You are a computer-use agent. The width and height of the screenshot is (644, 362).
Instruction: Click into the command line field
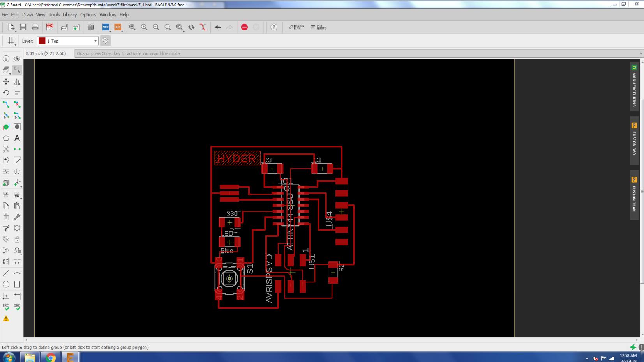click(357, 53)
